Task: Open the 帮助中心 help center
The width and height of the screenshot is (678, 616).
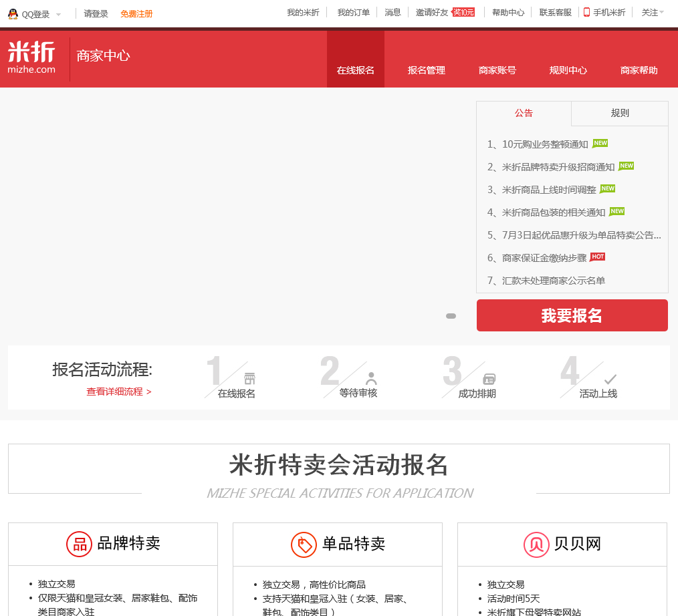Action: (x=508, y=13)
